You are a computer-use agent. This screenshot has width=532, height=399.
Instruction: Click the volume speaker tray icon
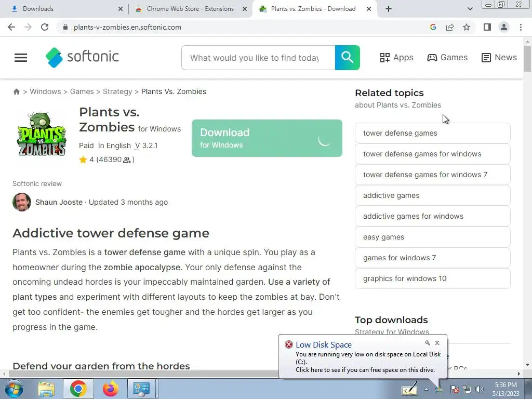coord(479,389)
